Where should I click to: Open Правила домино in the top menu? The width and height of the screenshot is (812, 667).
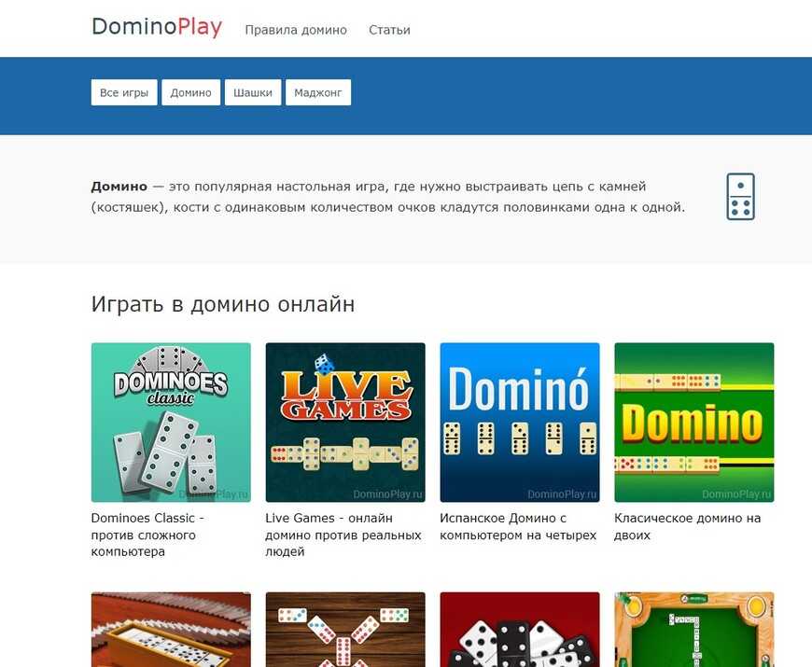296,30
